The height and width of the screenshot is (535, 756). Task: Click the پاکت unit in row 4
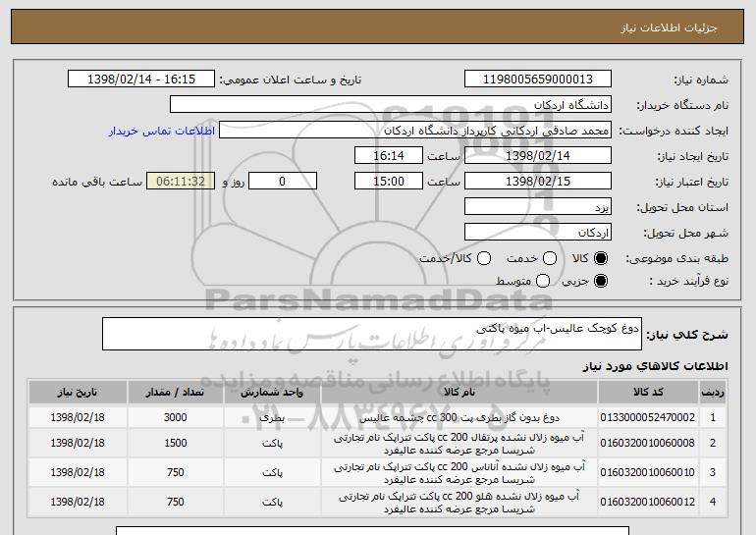click(272, 503)
